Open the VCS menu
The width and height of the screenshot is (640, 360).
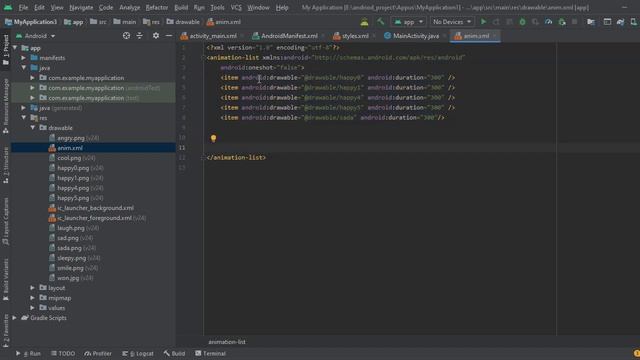[236, 7]
